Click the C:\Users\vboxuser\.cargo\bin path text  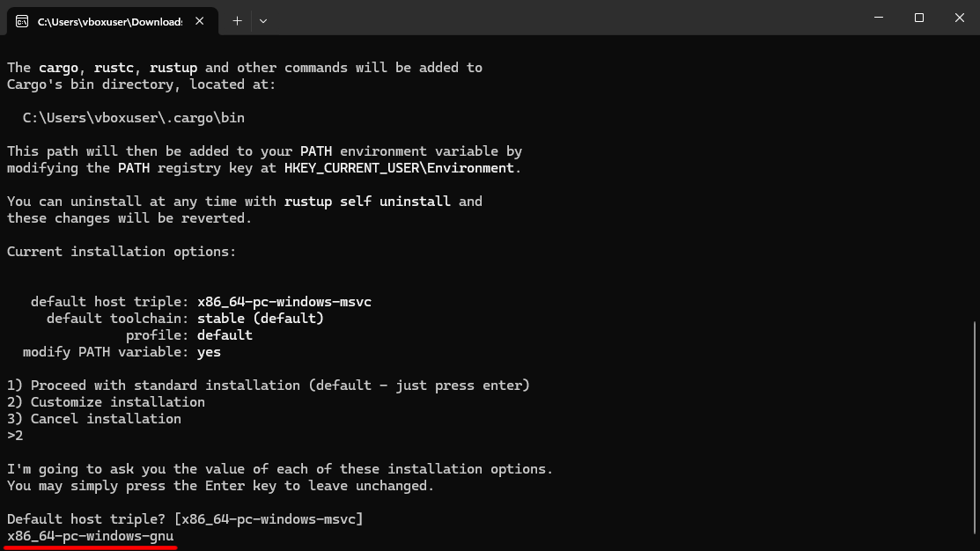(134, 117)
